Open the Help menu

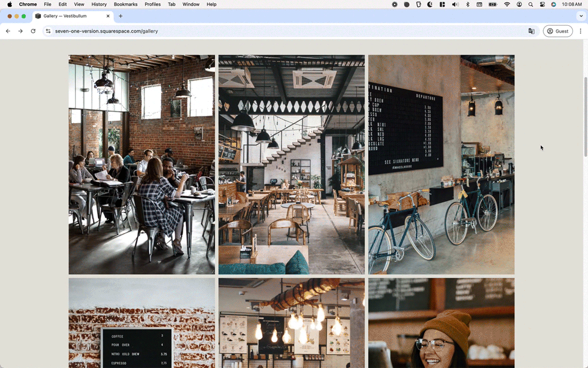tap(211, 4)
